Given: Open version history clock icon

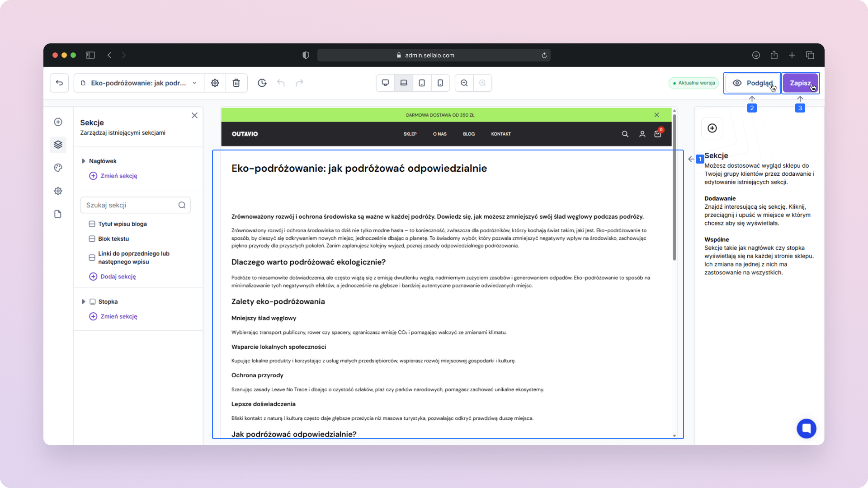Looking at the screenshot, I should [262, 83].
